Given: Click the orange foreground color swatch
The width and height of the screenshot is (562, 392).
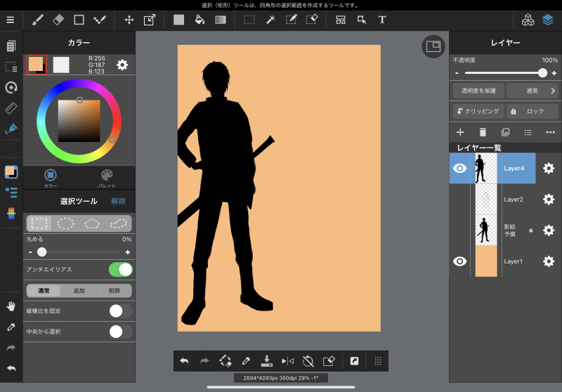Looking at the screenshot, I should tap(35, 65).
